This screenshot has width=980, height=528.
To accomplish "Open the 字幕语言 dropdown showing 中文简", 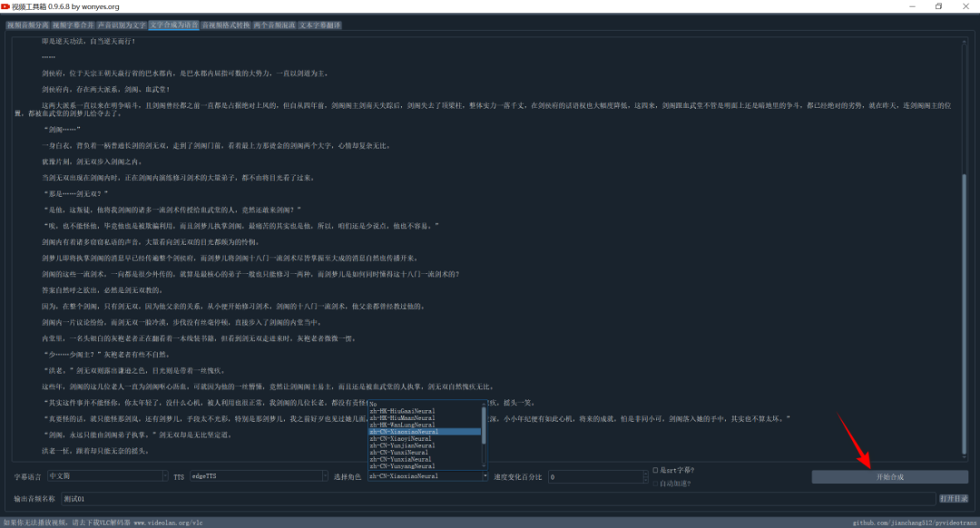I will coord(107,476).
